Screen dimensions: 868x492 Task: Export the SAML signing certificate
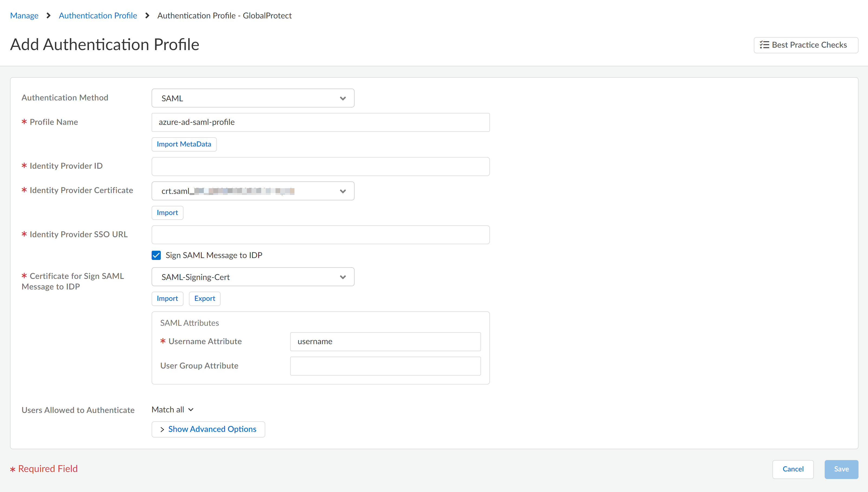coord(204,299)
